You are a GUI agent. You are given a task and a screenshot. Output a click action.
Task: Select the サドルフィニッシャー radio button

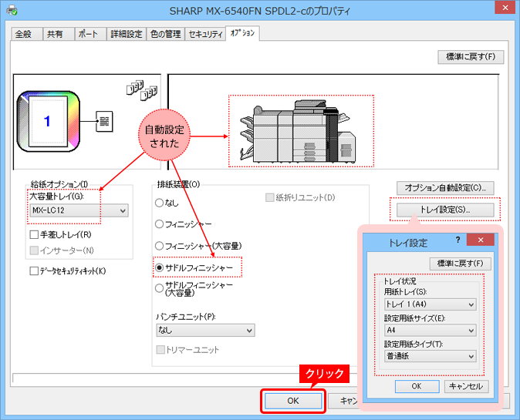(160, 267)
